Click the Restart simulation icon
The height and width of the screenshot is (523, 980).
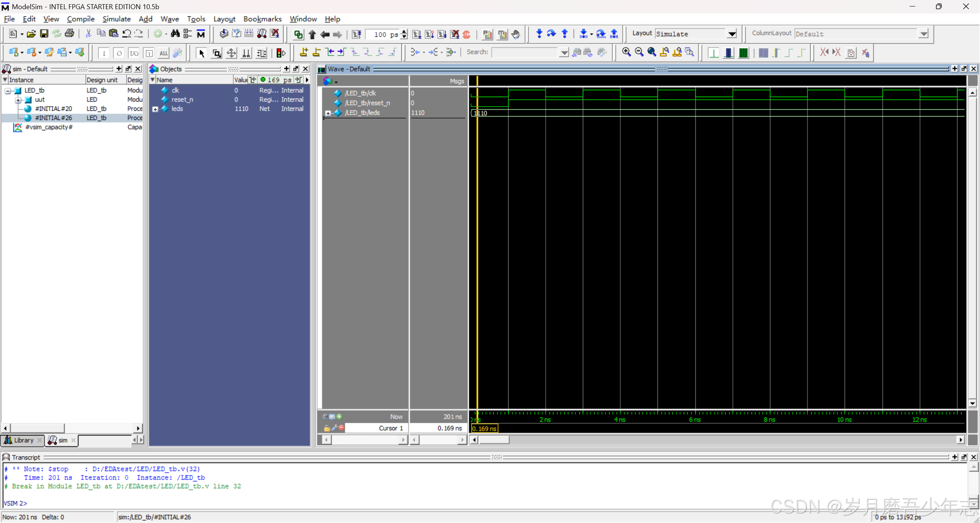[x=356, y=34]
